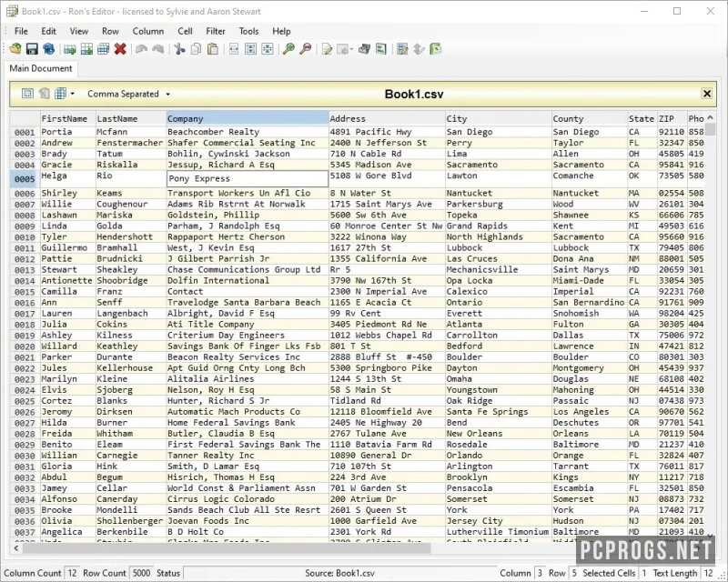Viewport: 728px width, 582px height.
Task: Zoom out with the red magnifier icon
Action: [x=306, y=49]
